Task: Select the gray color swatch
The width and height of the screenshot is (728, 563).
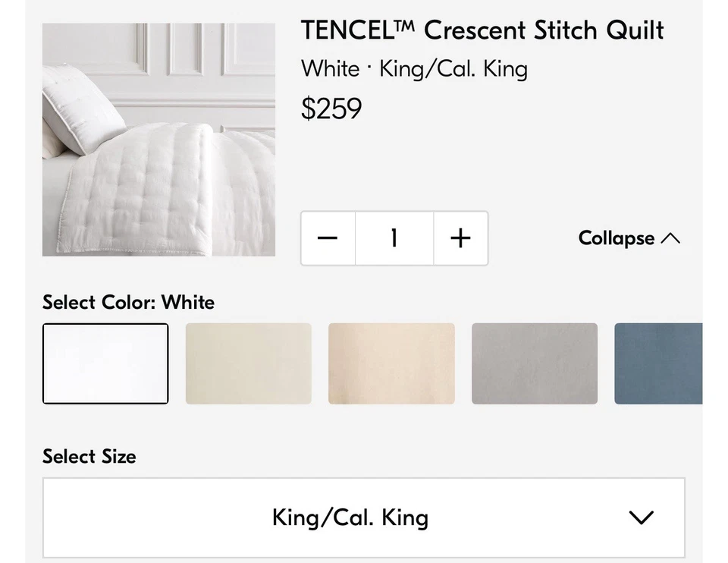Action: click(534, 363)
